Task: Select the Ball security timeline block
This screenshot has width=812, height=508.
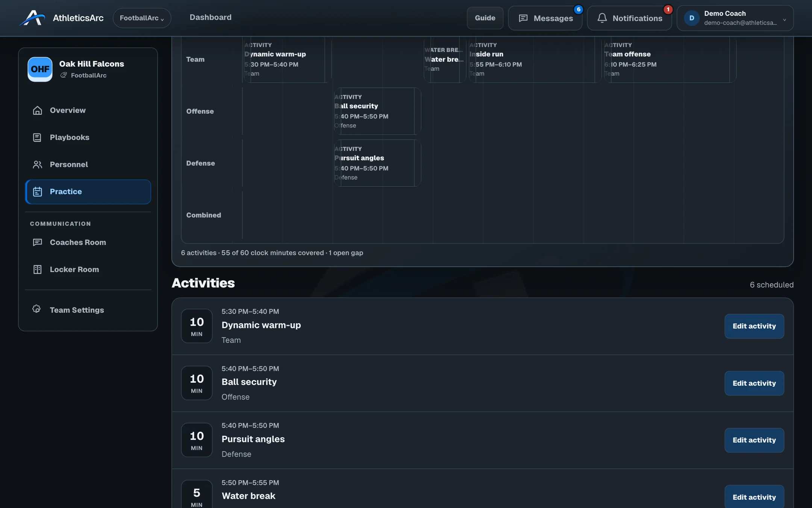Action: pos(377,111)
